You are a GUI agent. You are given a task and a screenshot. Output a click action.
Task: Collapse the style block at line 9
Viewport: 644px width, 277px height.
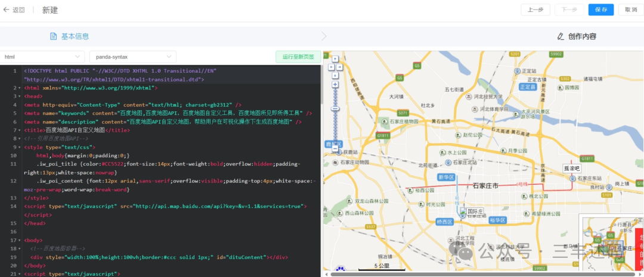click(19, 147)
